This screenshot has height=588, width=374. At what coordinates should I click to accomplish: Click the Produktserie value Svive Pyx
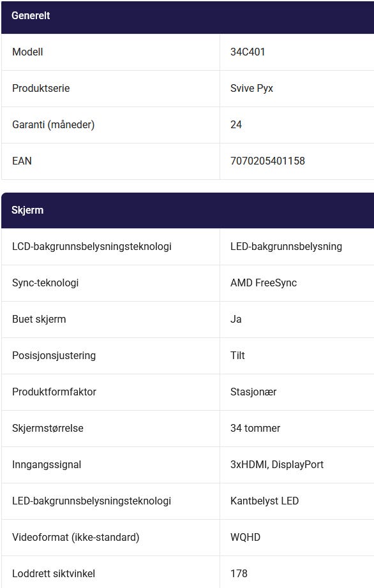(x=251, y=88)
